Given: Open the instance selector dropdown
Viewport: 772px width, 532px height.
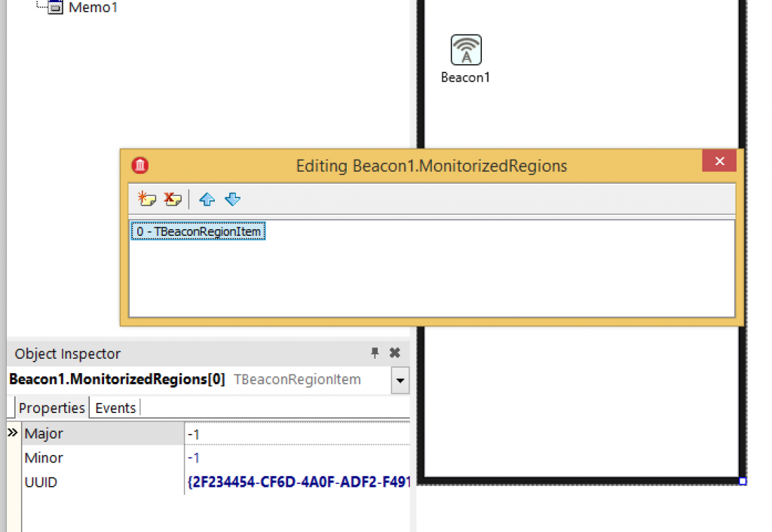Looking at the screenshot, I should (x=400, y=380).
